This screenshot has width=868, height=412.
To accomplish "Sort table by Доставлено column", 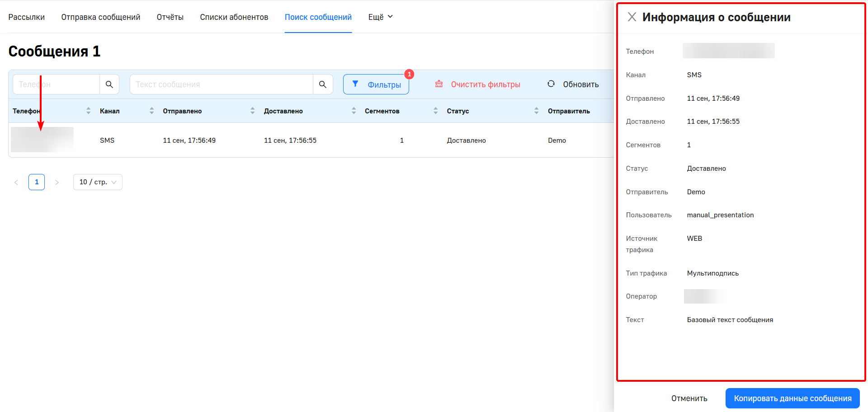I will [x=354, y=111].
